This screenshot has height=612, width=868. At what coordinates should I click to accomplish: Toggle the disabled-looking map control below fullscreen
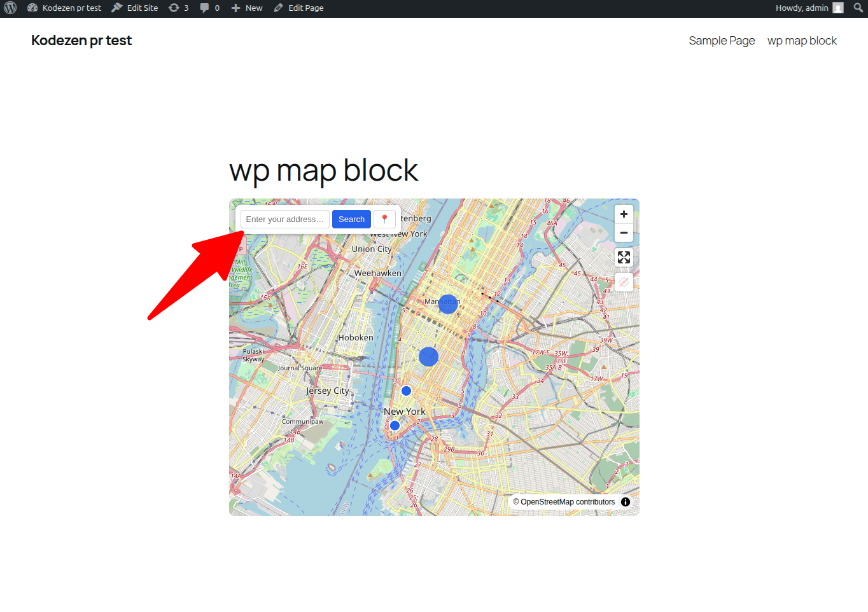[624, 282]
